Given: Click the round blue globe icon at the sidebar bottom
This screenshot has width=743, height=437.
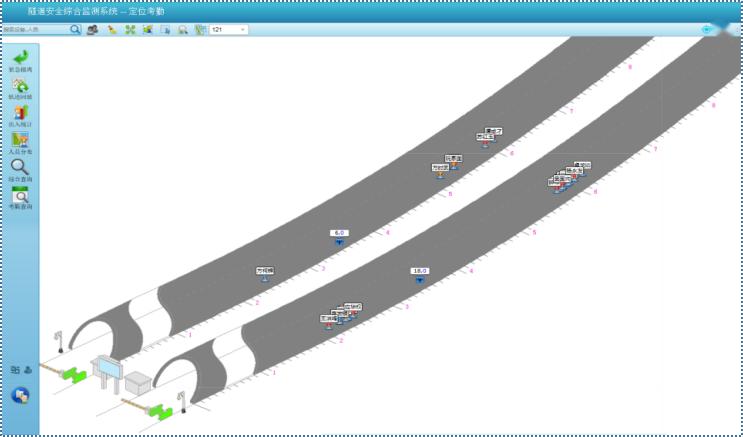Looking at the screenshot, I should pos(20,395).
